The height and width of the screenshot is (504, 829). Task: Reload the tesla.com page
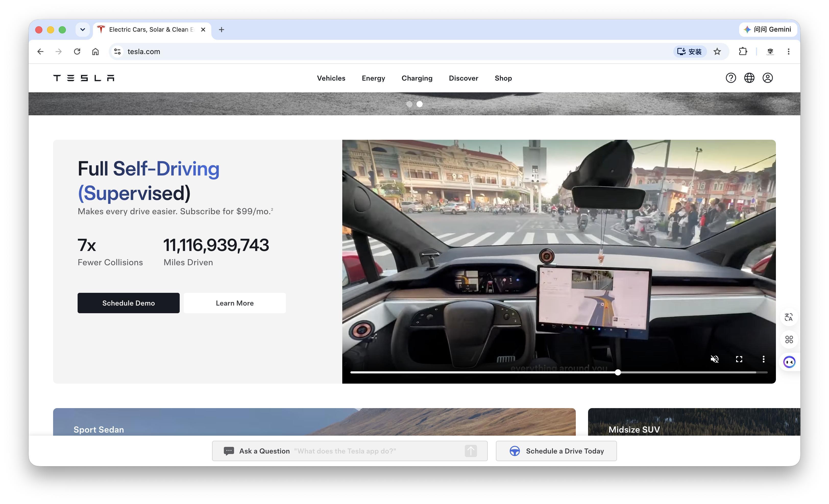(x=77, y=52)
